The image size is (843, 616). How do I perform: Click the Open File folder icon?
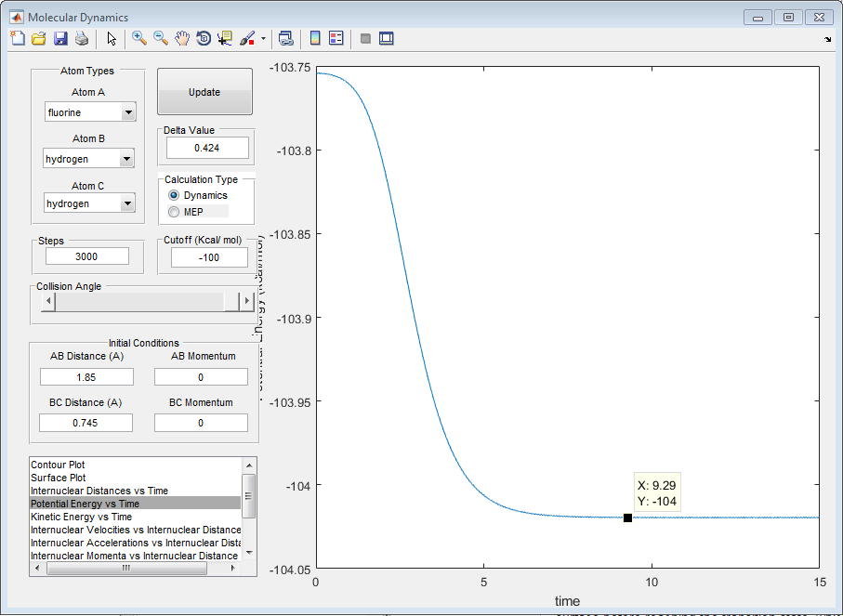(x=38, y=38)
